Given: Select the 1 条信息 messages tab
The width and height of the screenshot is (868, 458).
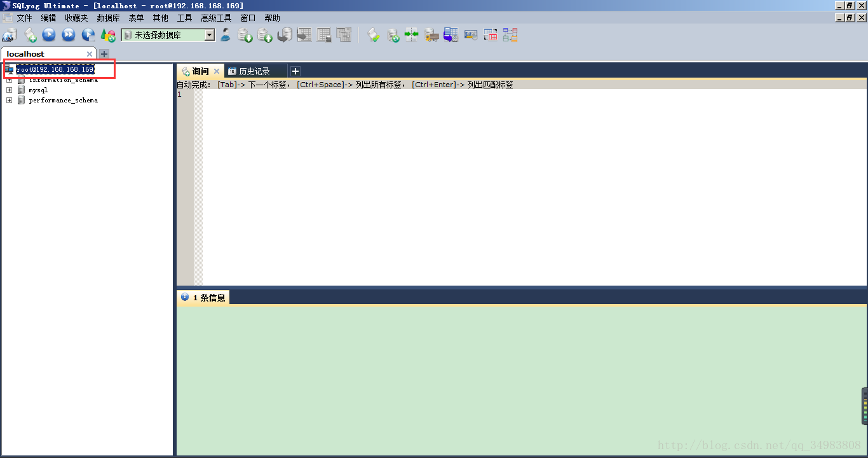Looking at the screenshot, I should click(203, 297).
